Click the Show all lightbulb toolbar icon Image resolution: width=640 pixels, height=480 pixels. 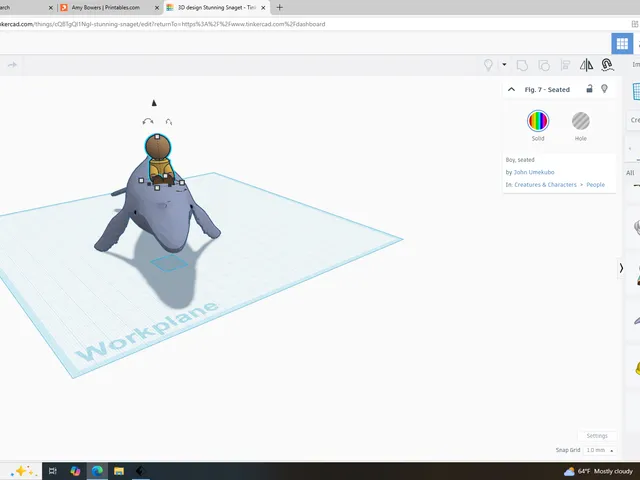click(x=488, y=65)
